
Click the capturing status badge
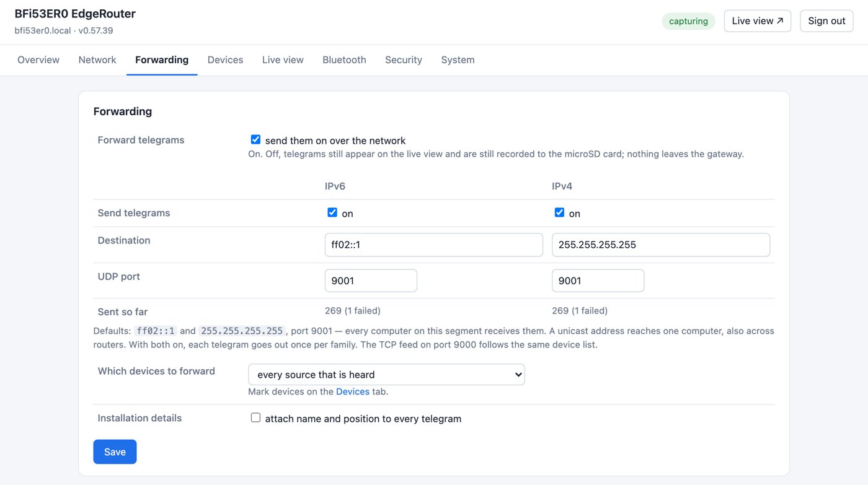tap(688, 21)
